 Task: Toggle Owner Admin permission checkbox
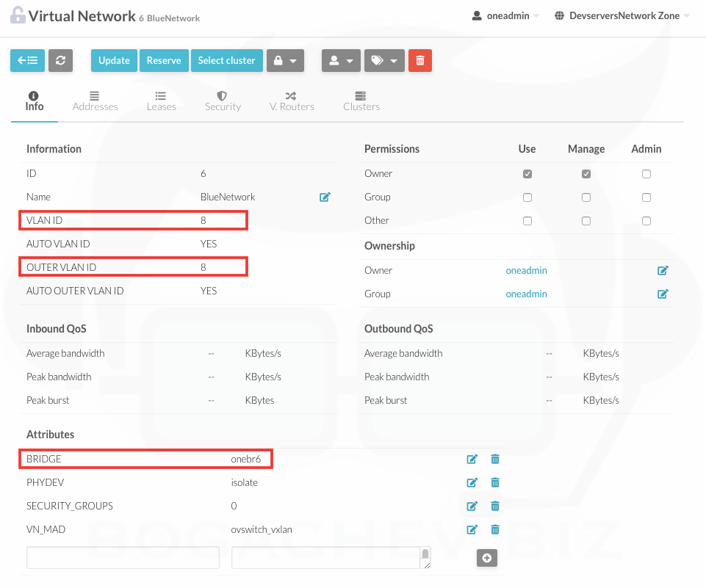click(646, 175)
